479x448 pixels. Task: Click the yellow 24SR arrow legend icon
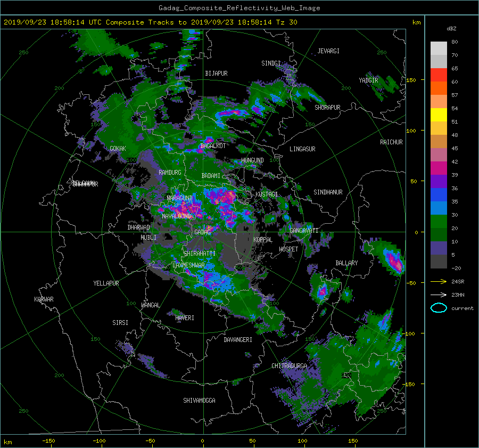click(439, 282)
